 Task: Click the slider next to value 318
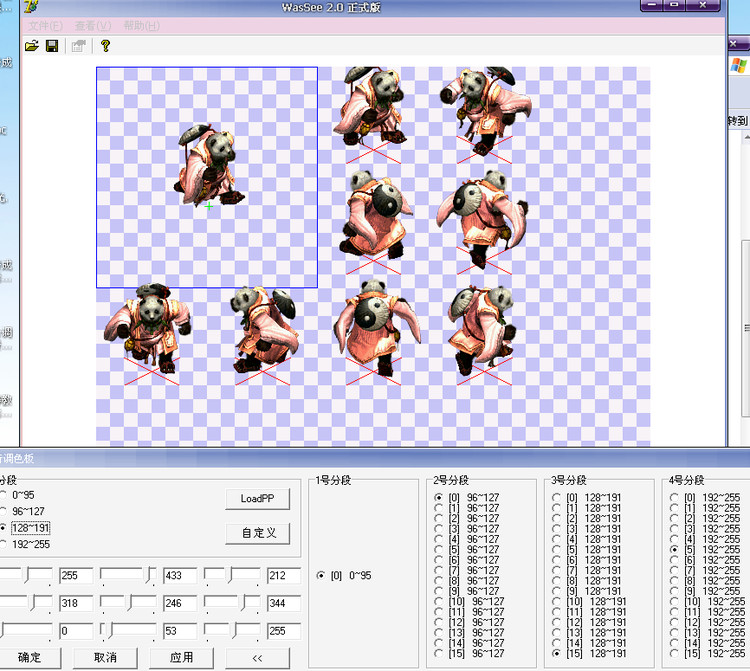click(26, 603)
